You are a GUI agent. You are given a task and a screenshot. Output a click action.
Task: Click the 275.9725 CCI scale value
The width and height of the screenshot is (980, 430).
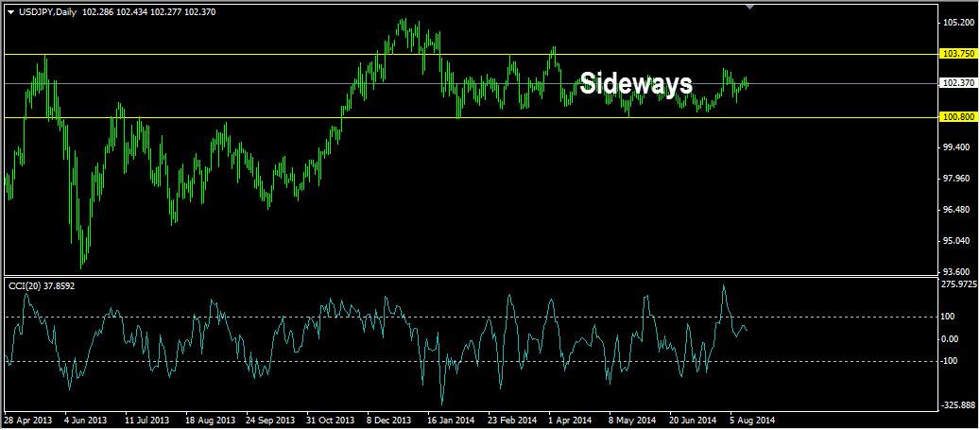960,284
